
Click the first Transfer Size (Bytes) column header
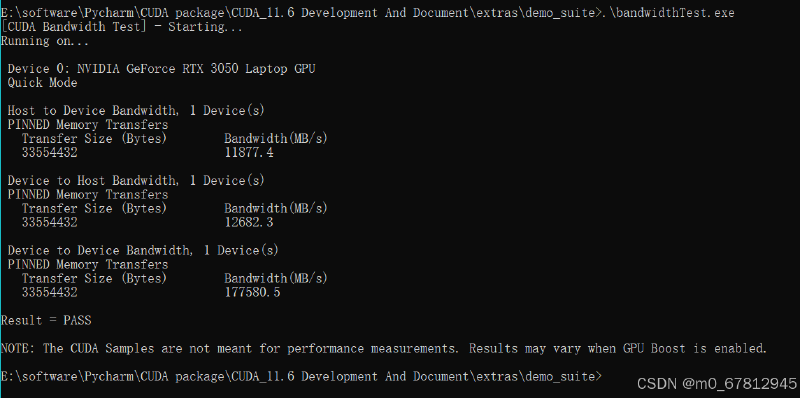click(x=94, y=139)
